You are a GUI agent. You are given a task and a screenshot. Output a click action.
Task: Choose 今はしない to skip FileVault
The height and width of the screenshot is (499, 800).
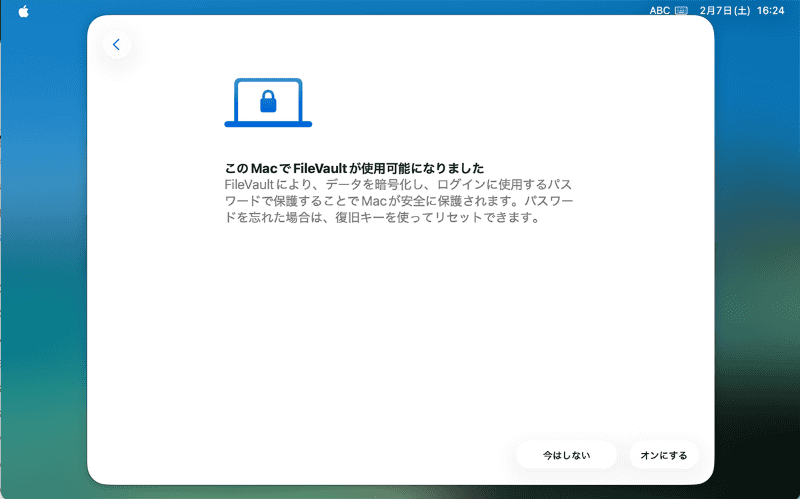pos(566,455)
